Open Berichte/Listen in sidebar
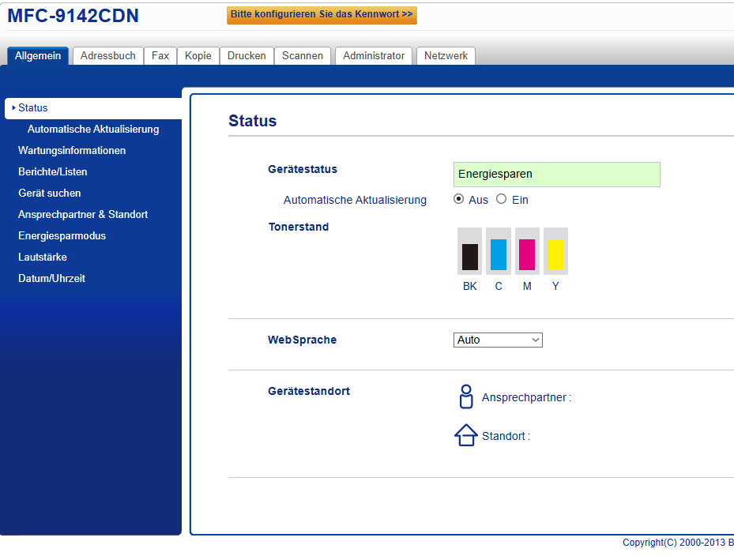 tap(52, 171)
